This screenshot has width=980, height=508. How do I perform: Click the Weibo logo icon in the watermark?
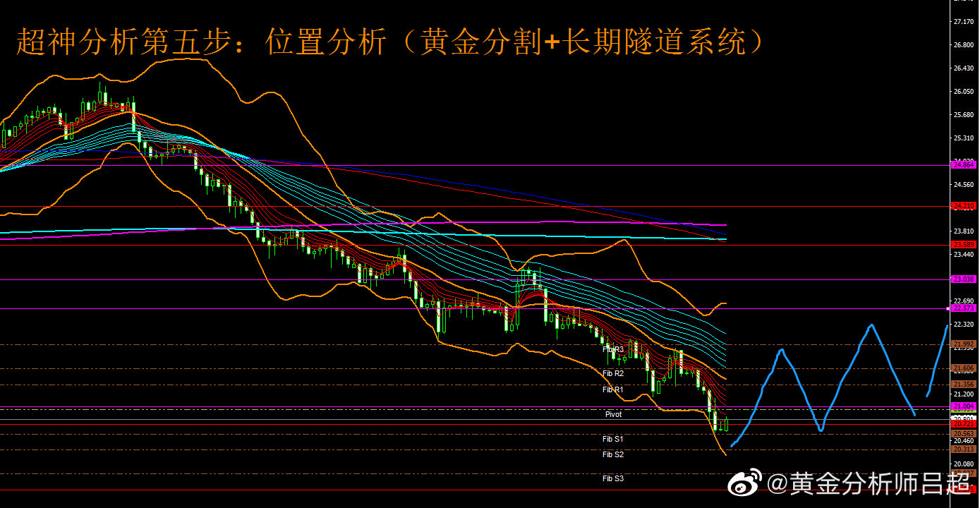pos(745,485)
